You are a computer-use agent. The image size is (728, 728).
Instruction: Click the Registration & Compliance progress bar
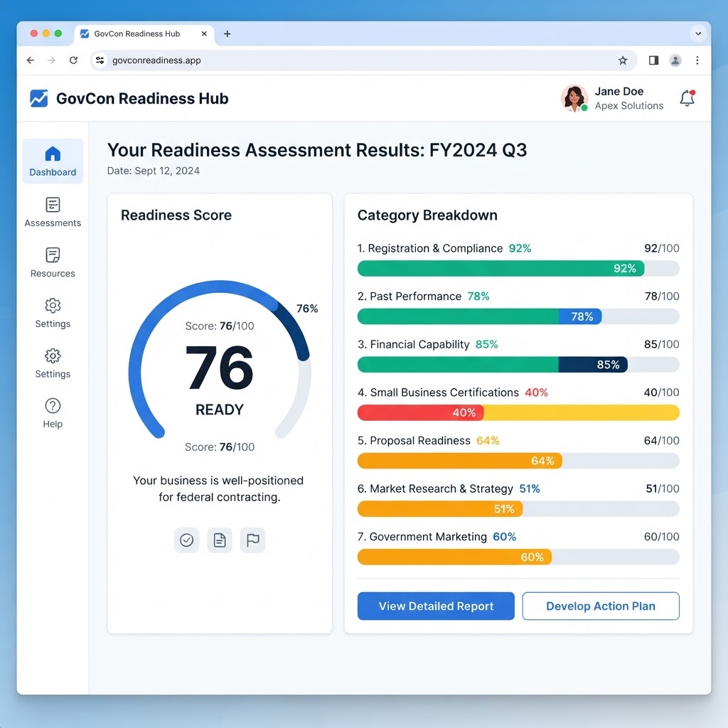[518, 268]
